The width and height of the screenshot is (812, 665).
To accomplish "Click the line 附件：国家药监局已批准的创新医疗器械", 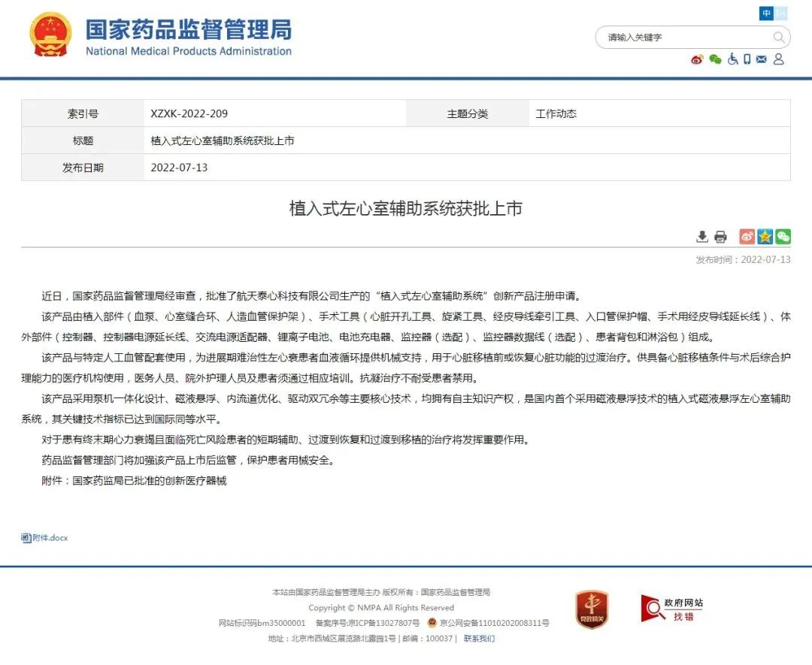I will [134, 481].
